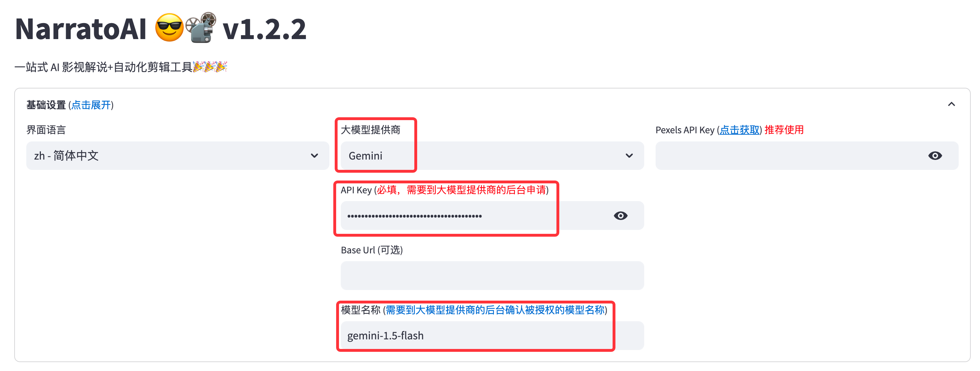Click the NarratoAI title text
This screenshot has height=371, width=980.
point(81,29)
